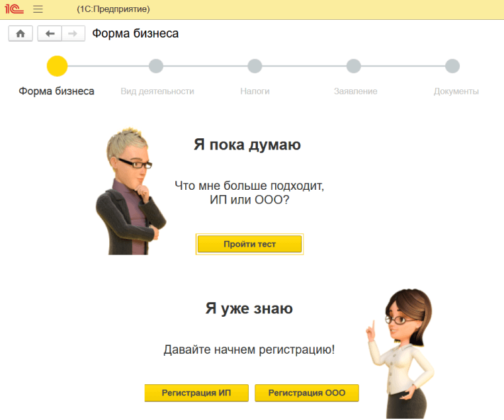Screen dimensions: 504x420
Task: Open the Заявление step label
Action: point(355,91)
